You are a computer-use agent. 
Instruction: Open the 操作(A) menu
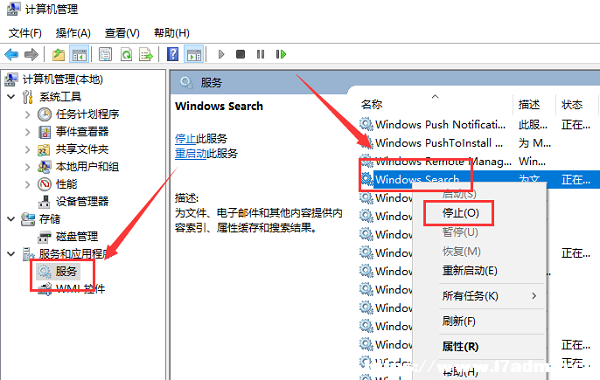tap(73, 33)
